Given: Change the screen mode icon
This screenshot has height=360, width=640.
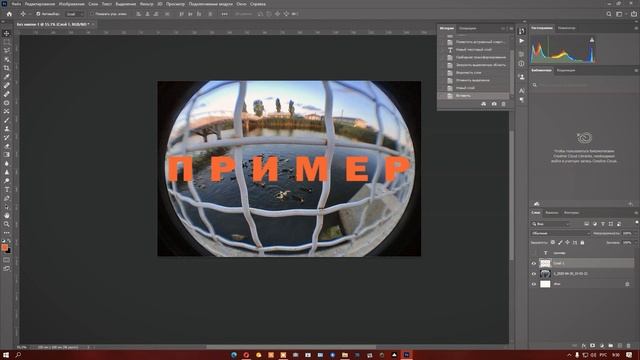Looking at the screenshot, I should [x=7, y=269].
